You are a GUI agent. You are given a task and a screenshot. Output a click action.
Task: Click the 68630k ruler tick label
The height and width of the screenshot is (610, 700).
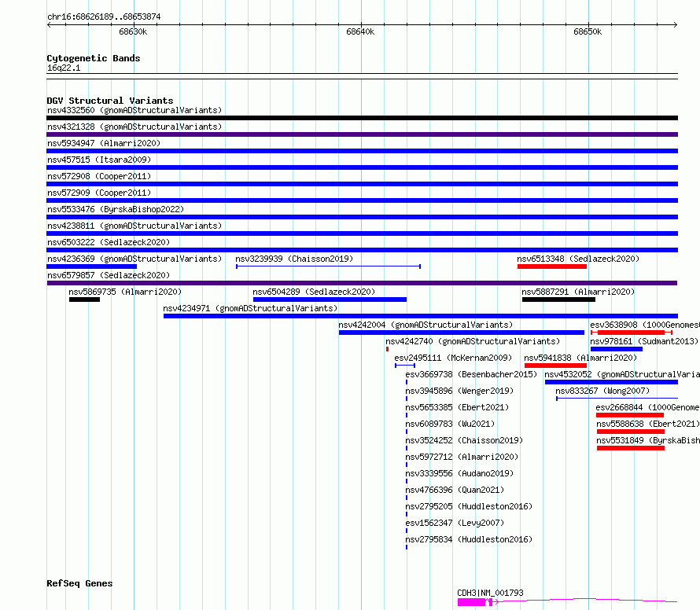pyautogui.click(x=133, y=31)
